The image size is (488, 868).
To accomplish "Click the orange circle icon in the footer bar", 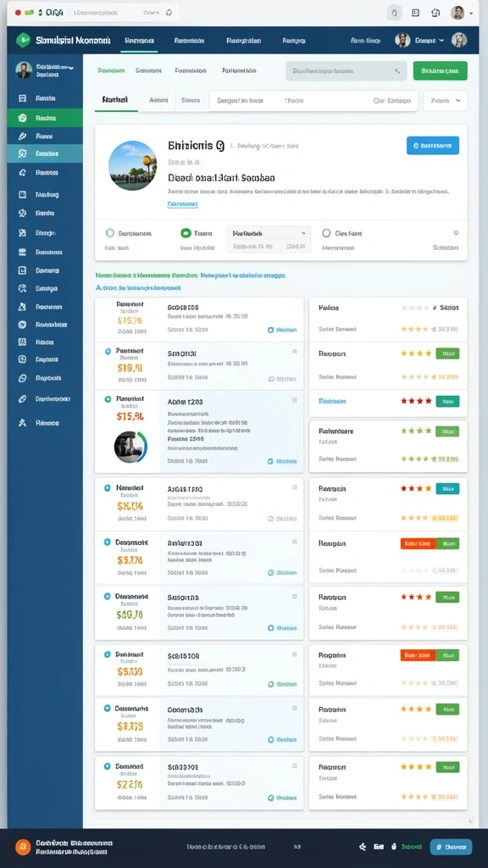I will [x=23, y=847].
